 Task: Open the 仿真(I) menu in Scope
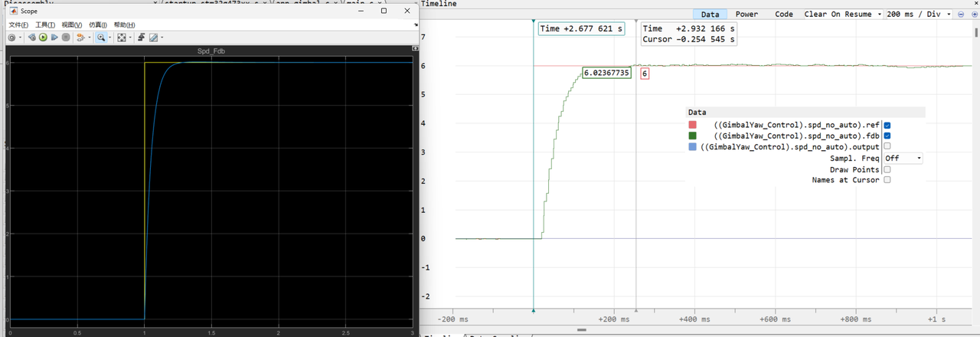click(x=98, y=25)
